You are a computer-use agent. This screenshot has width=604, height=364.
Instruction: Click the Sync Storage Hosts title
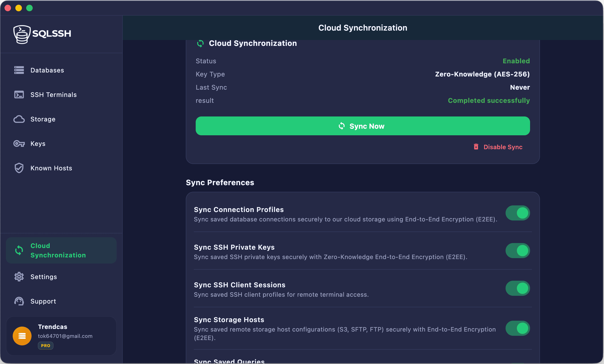coord(229,320)
